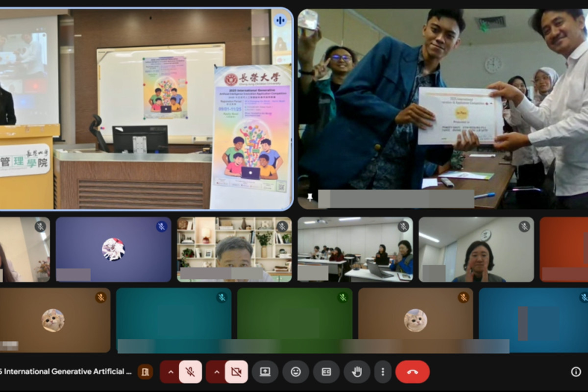Raise hand using the hand icon
Image resolution: width=588 pixels, height=392 pixels.
click(x=357, y=372)
